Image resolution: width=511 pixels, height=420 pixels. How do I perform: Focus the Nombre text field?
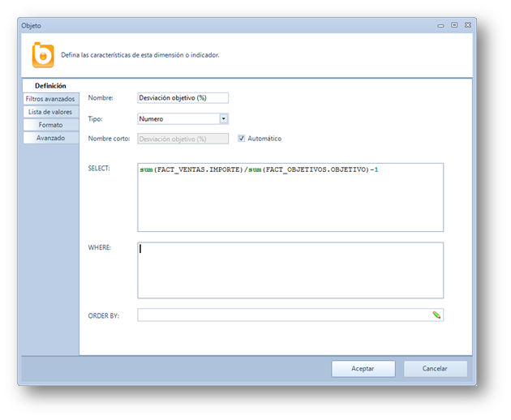click(x=182, y=98)
